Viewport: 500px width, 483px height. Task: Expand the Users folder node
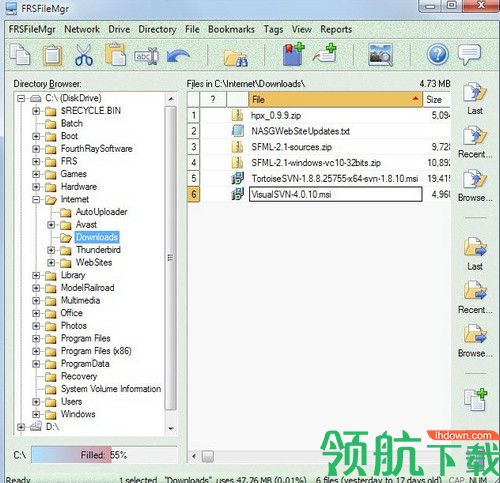(36, 402)
